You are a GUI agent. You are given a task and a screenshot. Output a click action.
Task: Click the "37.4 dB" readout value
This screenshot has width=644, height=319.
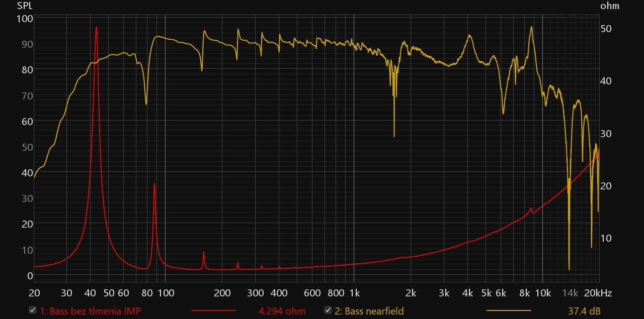pos(584,311)
